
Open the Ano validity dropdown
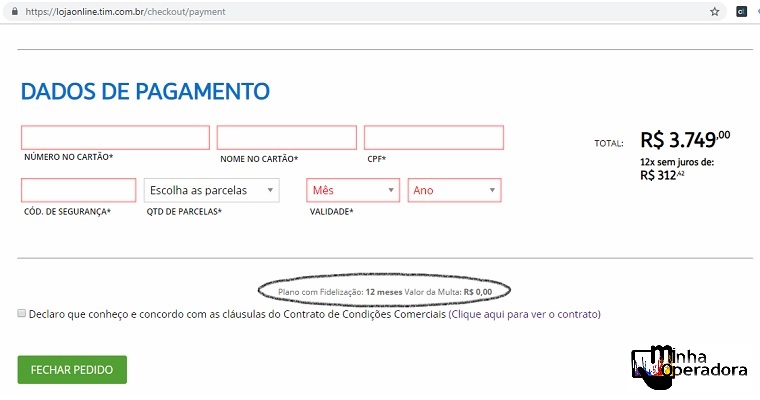click(454, 190)
